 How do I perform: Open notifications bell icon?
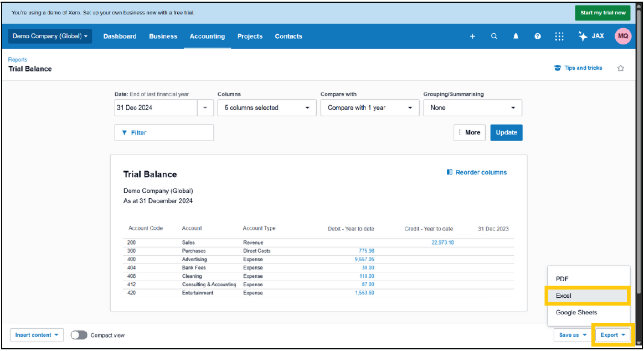[516, 36]
